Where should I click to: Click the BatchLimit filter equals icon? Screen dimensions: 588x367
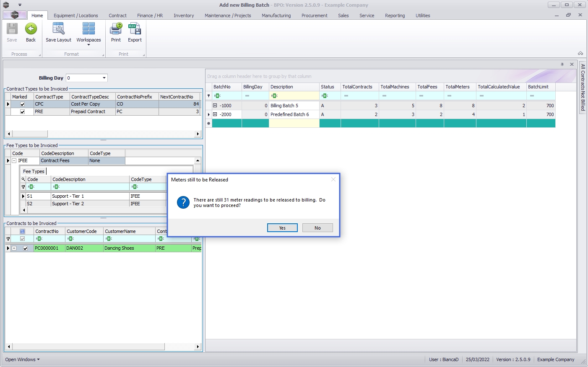click(x=532, y=96)
